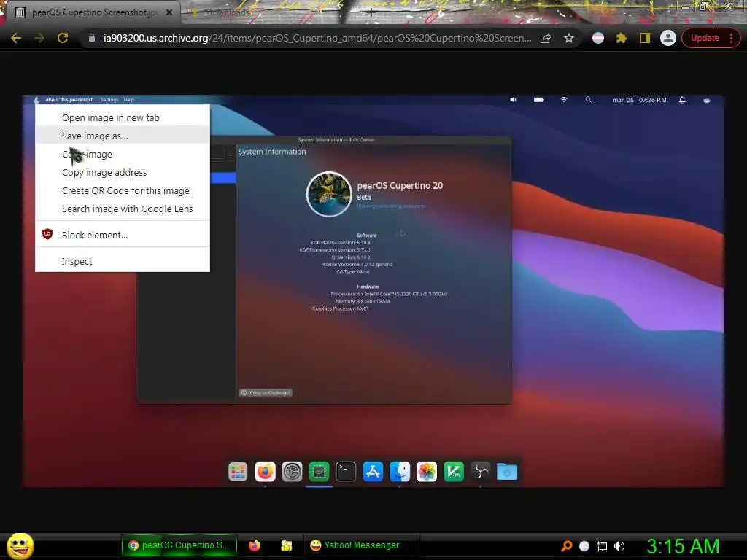Screen dimensions: 747x560
Task: Open a new browser tab
Action: 371,13
